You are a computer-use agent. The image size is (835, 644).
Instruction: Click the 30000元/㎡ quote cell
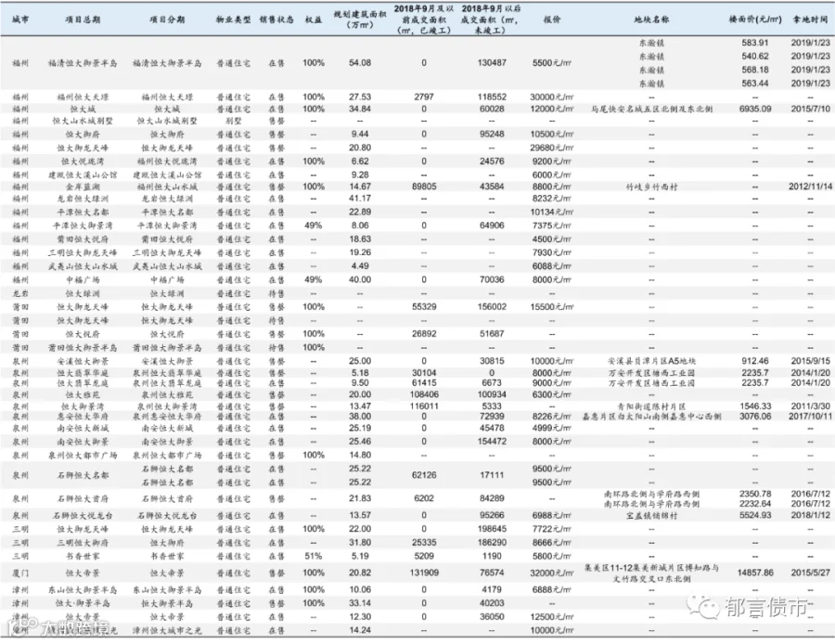(x=552, y=97)
